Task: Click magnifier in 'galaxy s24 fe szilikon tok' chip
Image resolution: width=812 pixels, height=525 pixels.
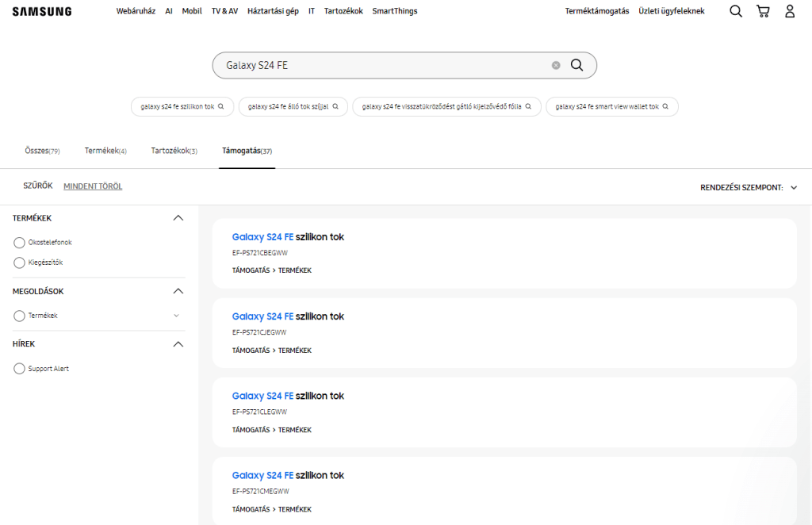Action: [221, 106]
